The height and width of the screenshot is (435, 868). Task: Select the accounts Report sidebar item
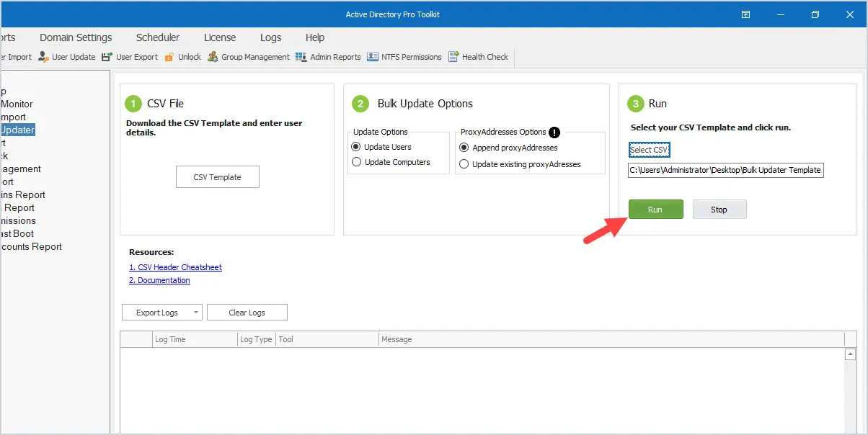(x=31, y=246)
